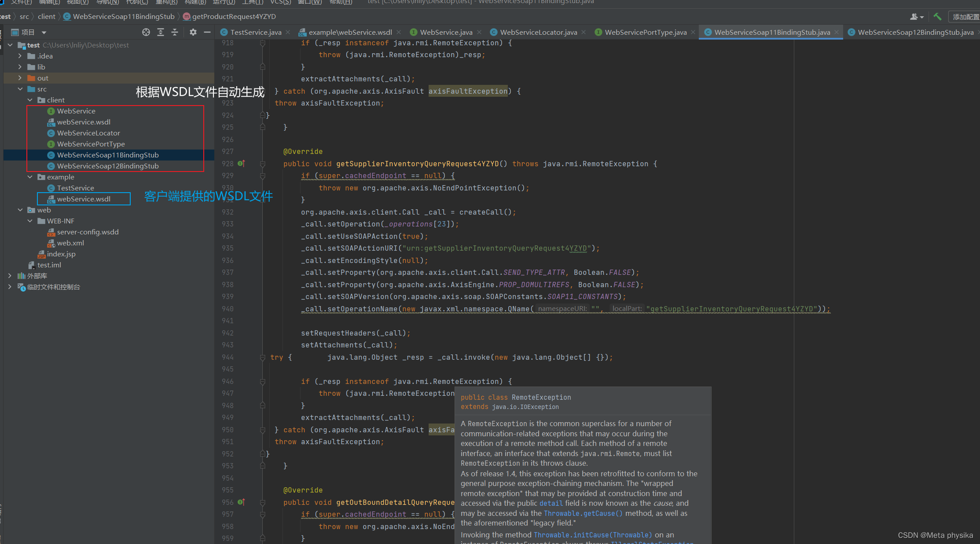Click the Throwable.getCause() documentation link
The width and height of the screenshot is (980, 544).
pyautogui.click(x=583, y=513)
